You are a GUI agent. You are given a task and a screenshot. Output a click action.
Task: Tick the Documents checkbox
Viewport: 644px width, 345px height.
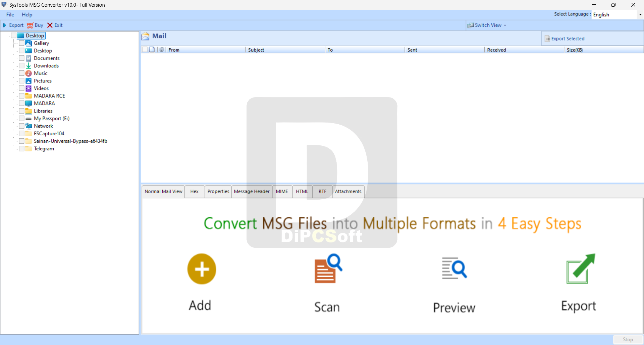[21, 58]
